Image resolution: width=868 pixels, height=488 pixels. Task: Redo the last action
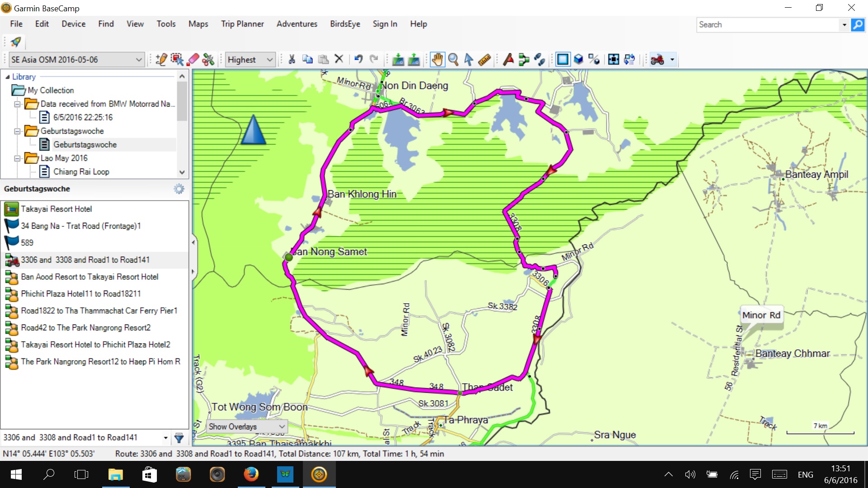pyautogui.click(x=374, y=59)
